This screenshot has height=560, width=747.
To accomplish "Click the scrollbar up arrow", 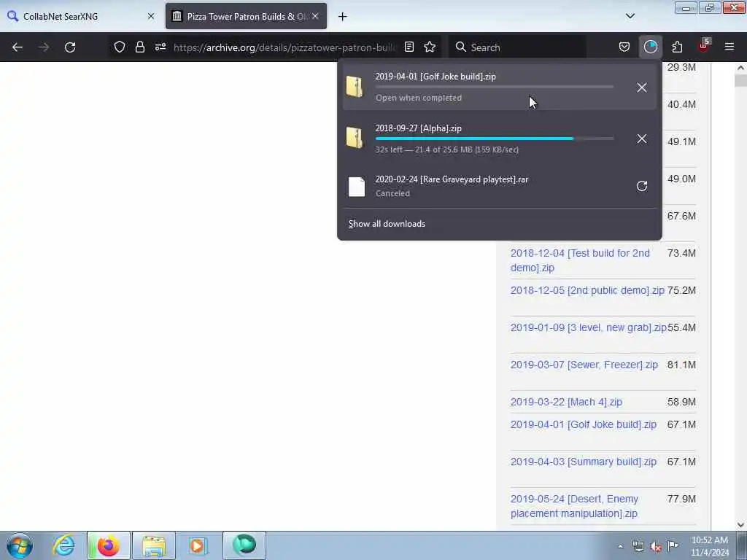I will (740, 68).
